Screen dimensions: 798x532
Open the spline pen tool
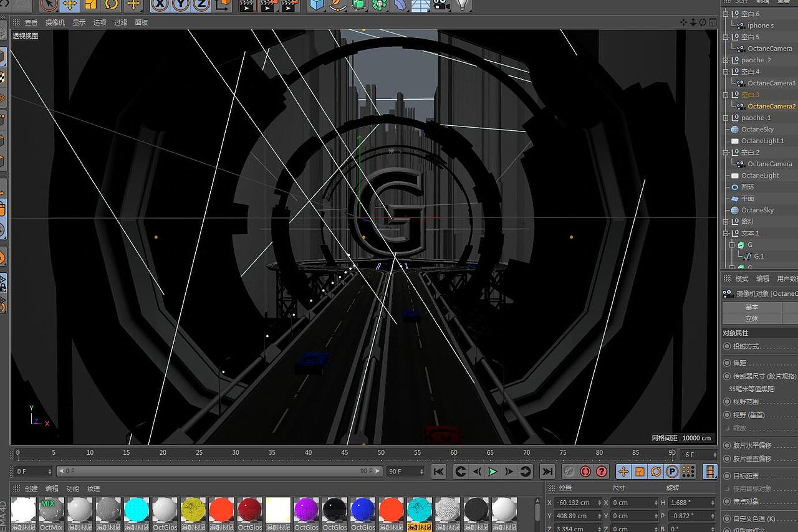point(338,5)
